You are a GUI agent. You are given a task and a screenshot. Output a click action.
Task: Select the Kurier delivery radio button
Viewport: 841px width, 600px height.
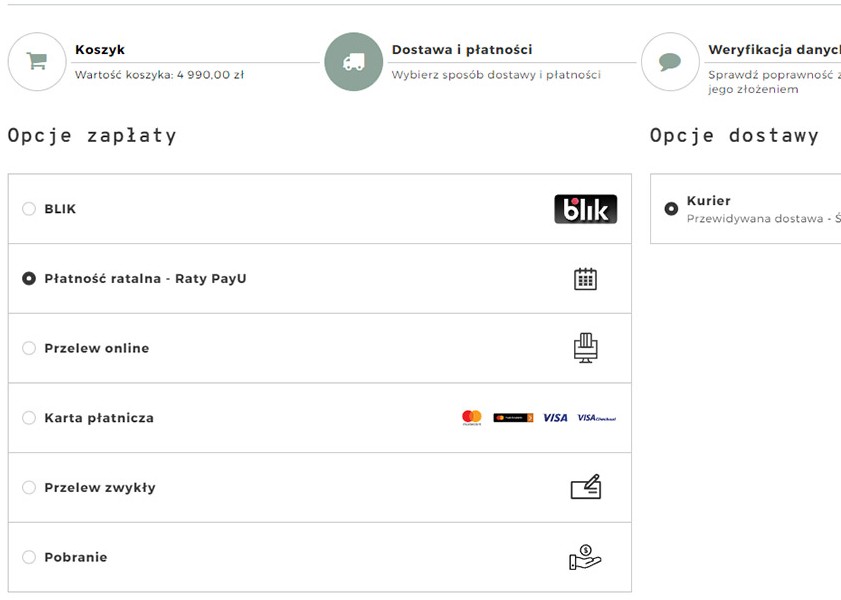pos(671,209)
